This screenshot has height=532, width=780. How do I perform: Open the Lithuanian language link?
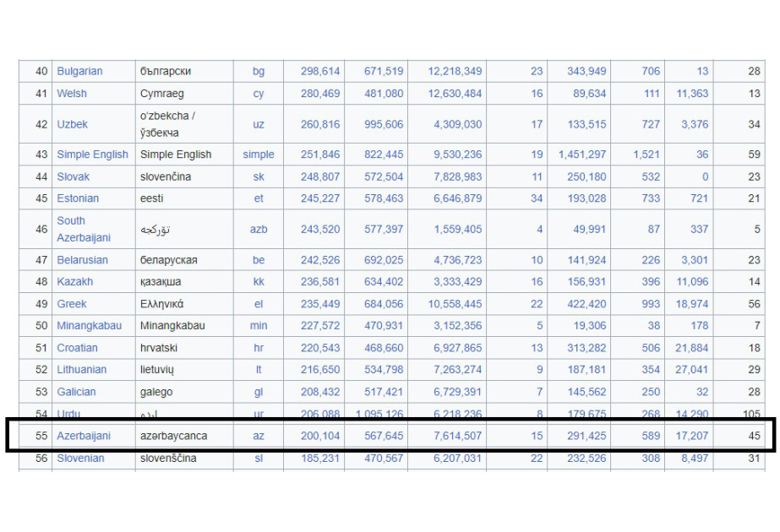coord(82,370)
